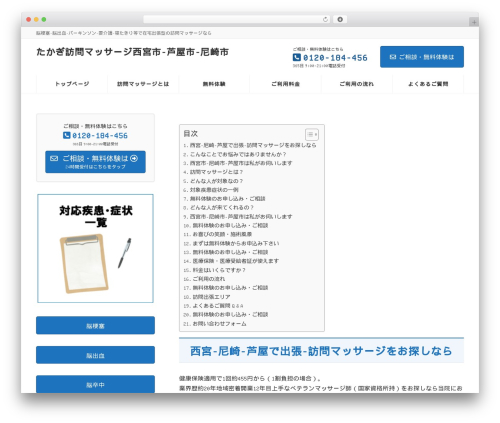Go to contents item 20 無料体験のお申し込み・ご相談
This screenshot has height=423, width=500.
tap(230, 314)
